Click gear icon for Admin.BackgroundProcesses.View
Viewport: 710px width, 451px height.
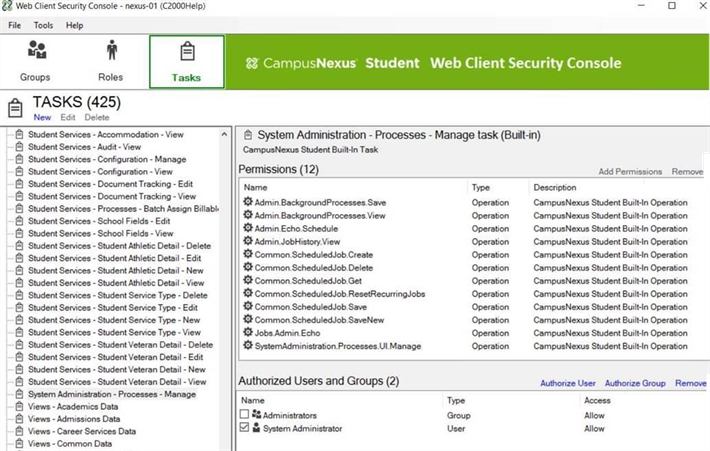[x=248, y=215]
